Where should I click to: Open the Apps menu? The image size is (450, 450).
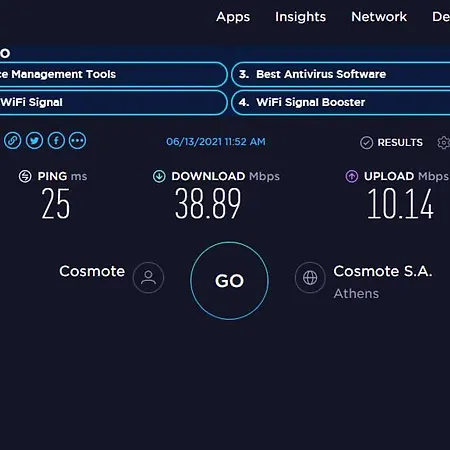(233, 17)
